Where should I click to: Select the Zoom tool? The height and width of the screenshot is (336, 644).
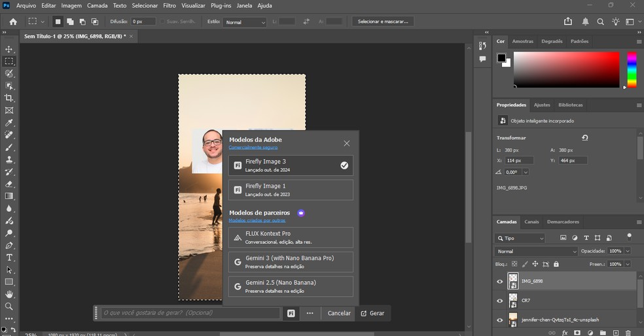(9, 307)
